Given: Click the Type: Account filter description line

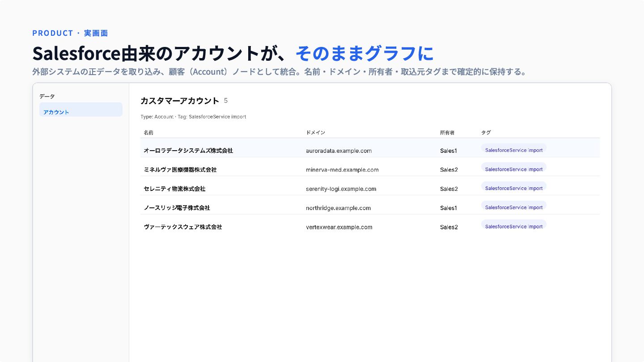Looking at the screenshot, I should pyautogui.click(x=193, y=117).
